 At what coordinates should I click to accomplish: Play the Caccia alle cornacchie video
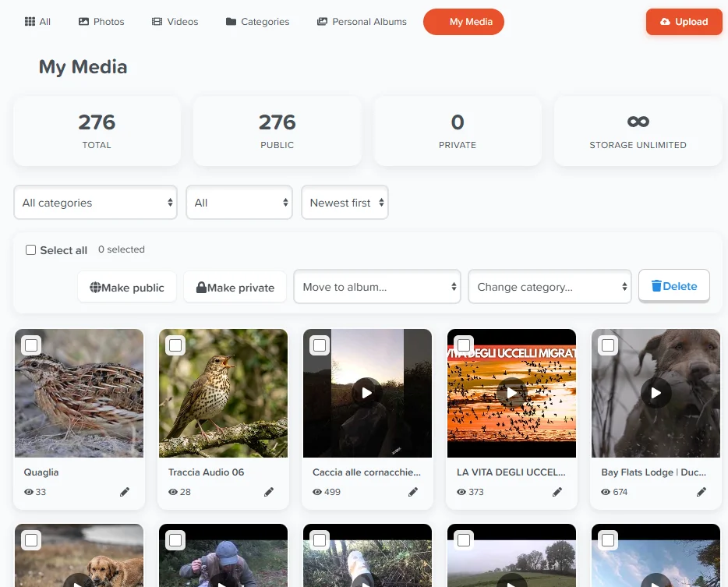tap(367, 393)
